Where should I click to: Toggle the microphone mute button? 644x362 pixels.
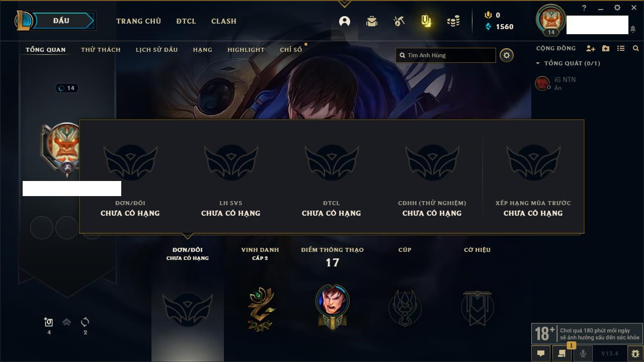click(x=583, y=353)
